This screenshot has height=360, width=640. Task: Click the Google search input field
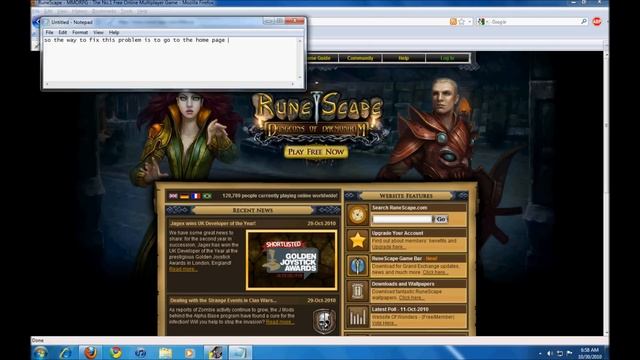pyautogui.click(x=535, y=22)
